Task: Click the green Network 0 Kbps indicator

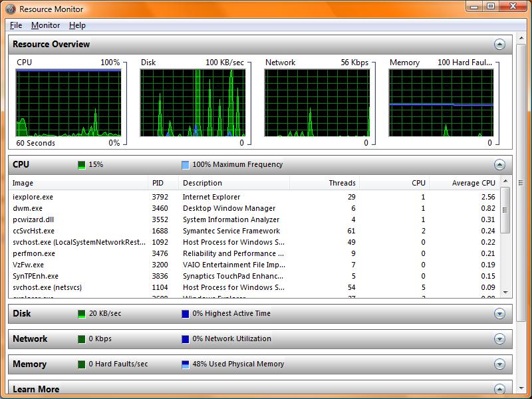Action: click(81, 339)
